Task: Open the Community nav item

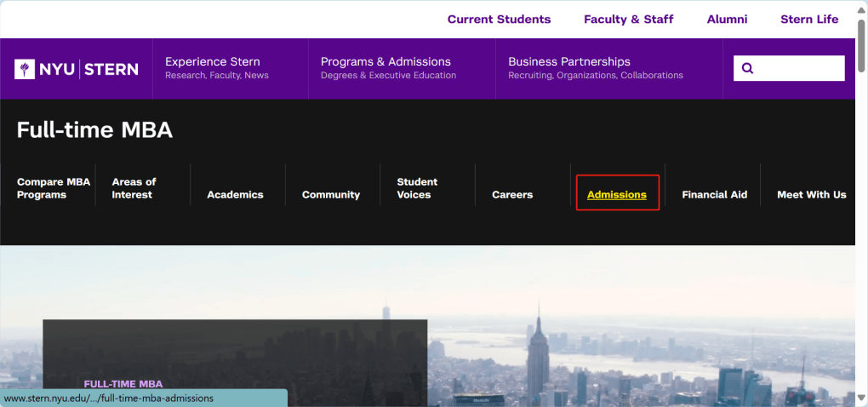Action: pyautogui.click(x=331, y=195)
